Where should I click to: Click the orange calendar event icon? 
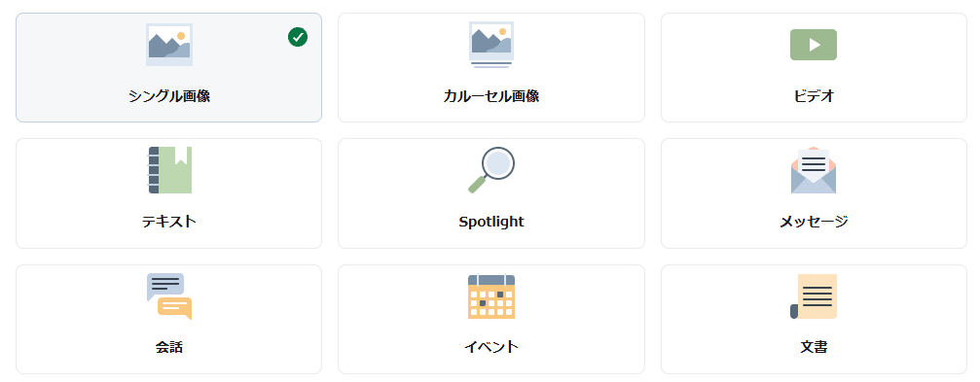[491, 296]
